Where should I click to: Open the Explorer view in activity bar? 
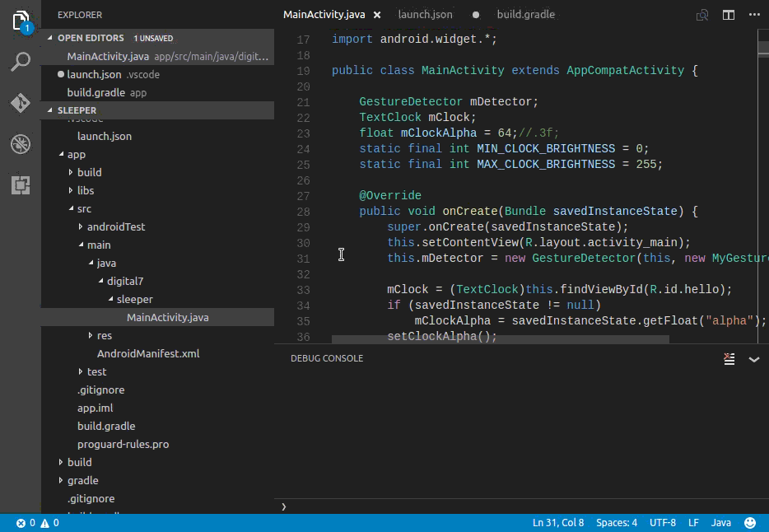pyautogui.click(x=21, y=21)
